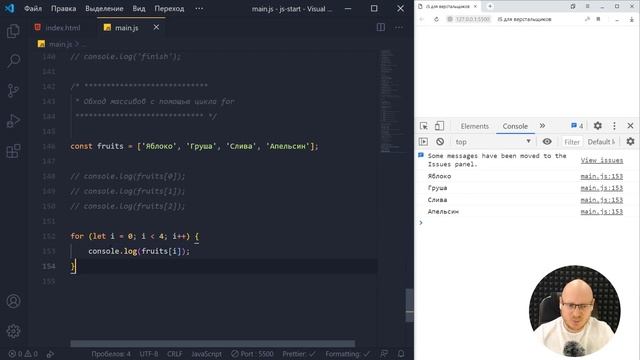640x360 pixels.
Task: Change end of line sequence CRLF
Action: pos(174,354)
